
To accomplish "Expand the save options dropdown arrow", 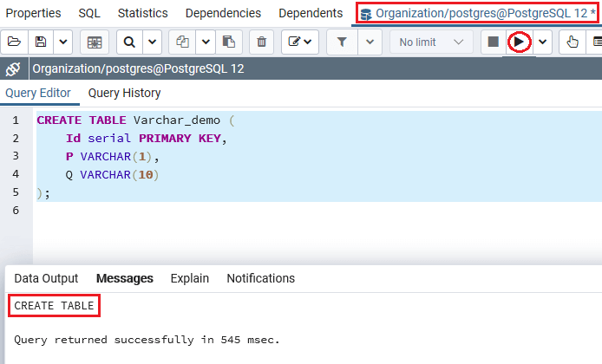I will pyautogui.click(x=63, y=42).
